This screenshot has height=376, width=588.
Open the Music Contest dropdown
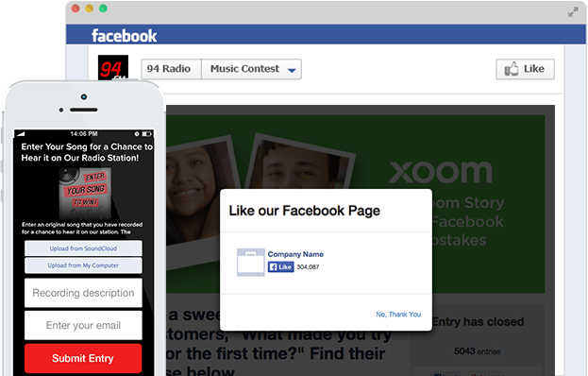tap(252, 69)
